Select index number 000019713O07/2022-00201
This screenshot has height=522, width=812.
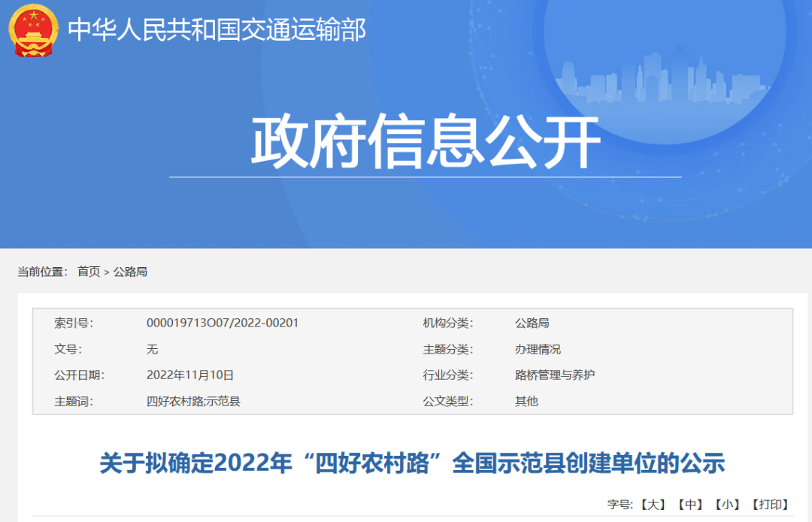coord(223,323)
